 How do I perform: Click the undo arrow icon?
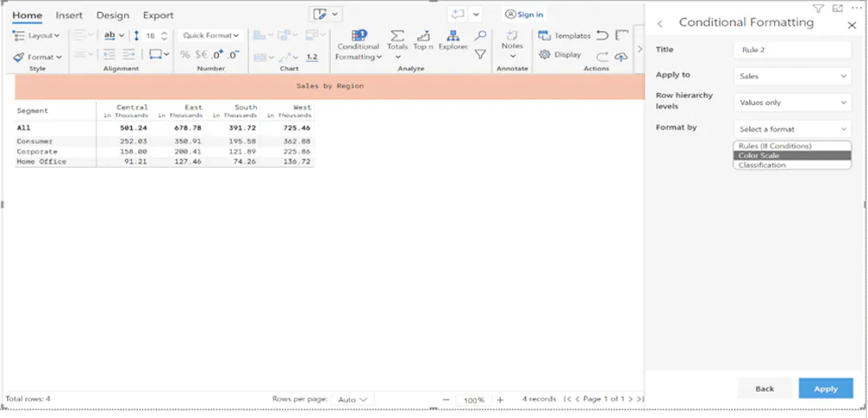(x=602, y=36)
